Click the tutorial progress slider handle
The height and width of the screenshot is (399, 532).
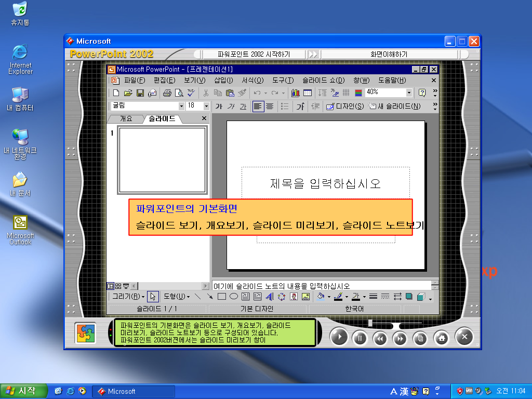point(370,323)
